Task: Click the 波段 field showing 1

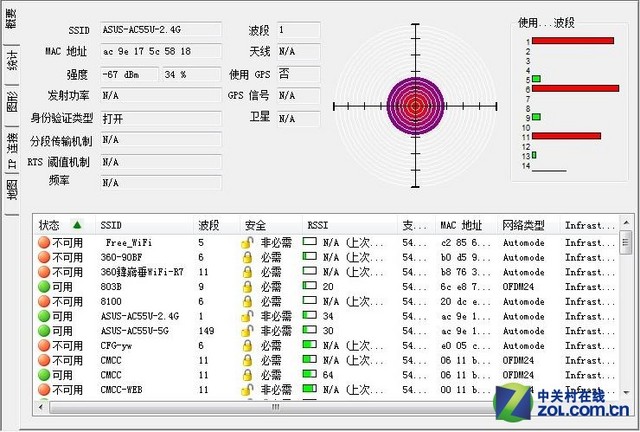Action: (x=298, y=30)
